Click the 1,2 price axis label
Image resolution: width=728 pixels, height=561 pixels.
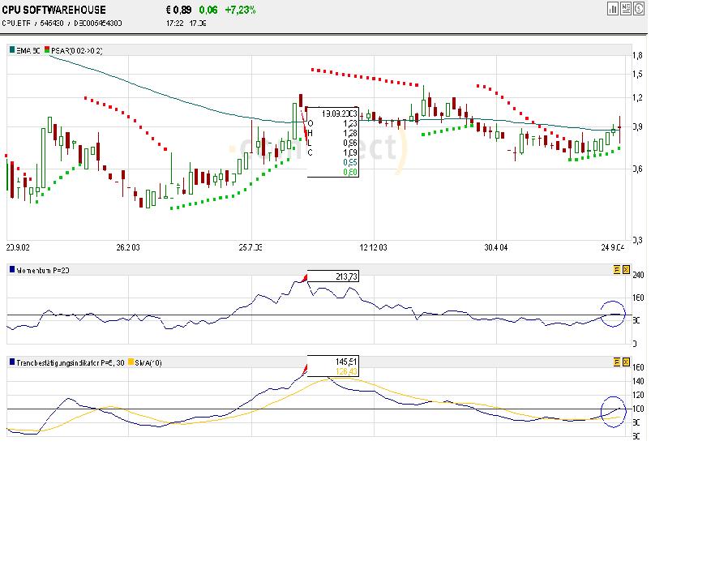coord(638,97)
